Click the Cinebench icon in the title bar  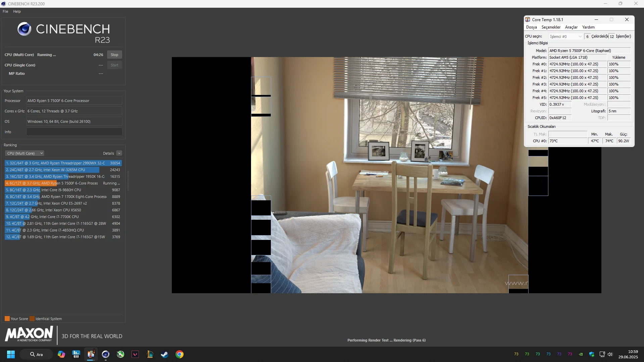[3, 4]
